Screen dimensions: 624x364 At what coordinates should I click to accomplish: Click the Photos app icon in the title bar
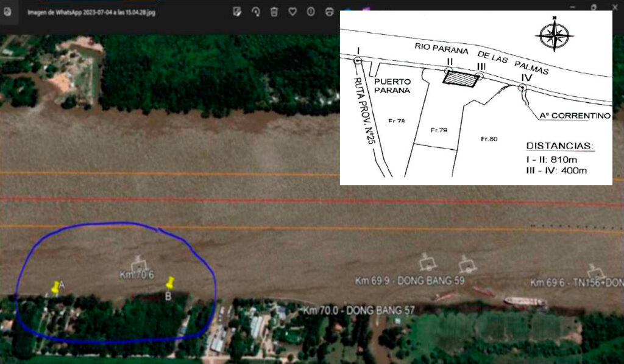click(x=7, y=12)
